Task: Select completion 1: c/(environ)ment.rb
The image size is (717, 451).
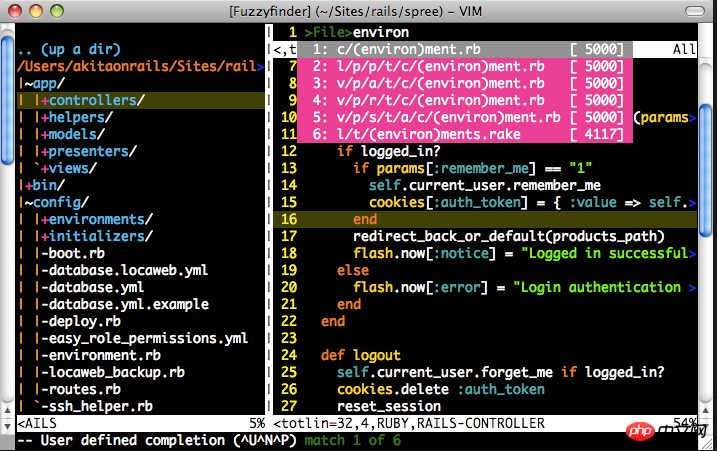Action: 465,49
